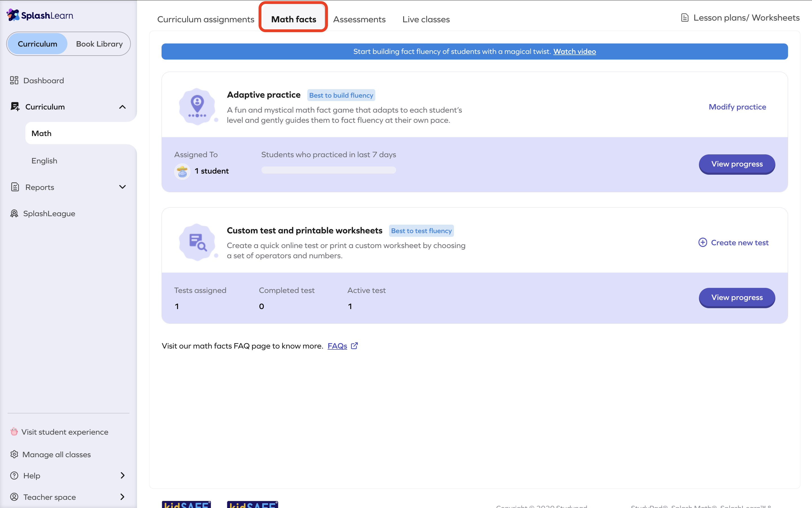Open the FAQs link
The width and height of the screenshot is (812, 508).
coord(337,346)
